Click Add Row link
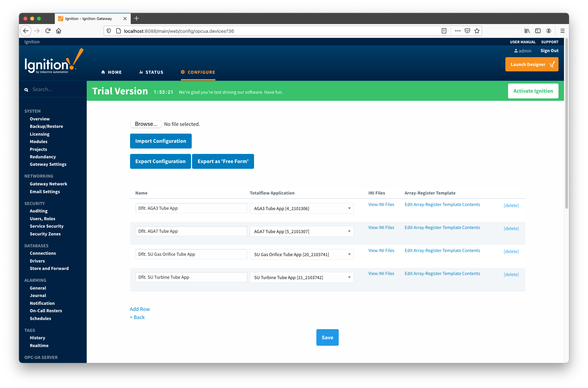The height and width of the screenshot is (388, 588). coord(140,309)
